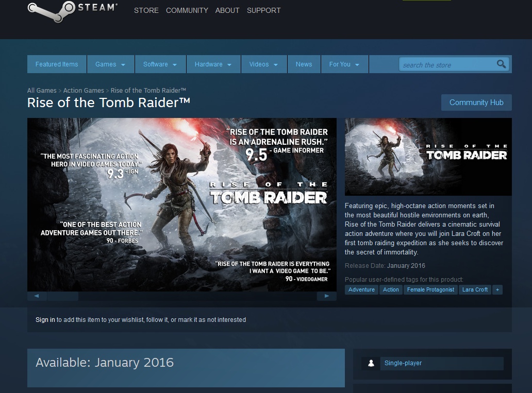The image size is (532, 393).
Task: Open the Community Hub
Action: [x=476, y=102]
